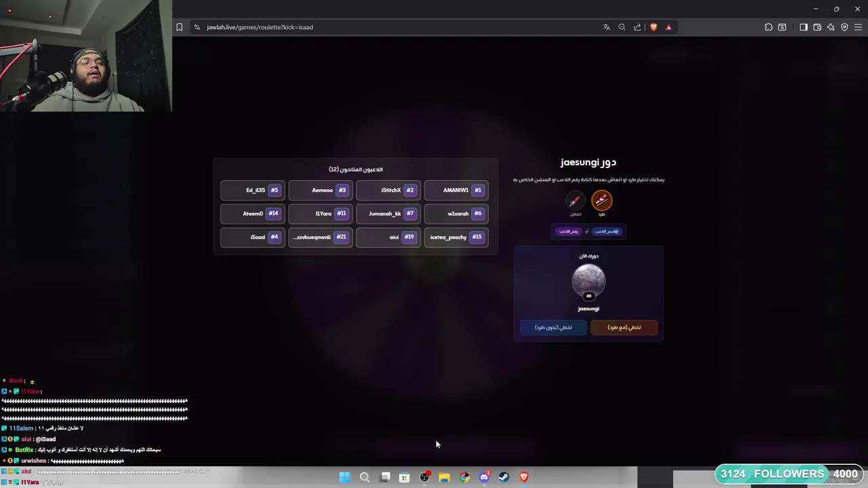Select player Ed_il35 #5

point(252,190)
